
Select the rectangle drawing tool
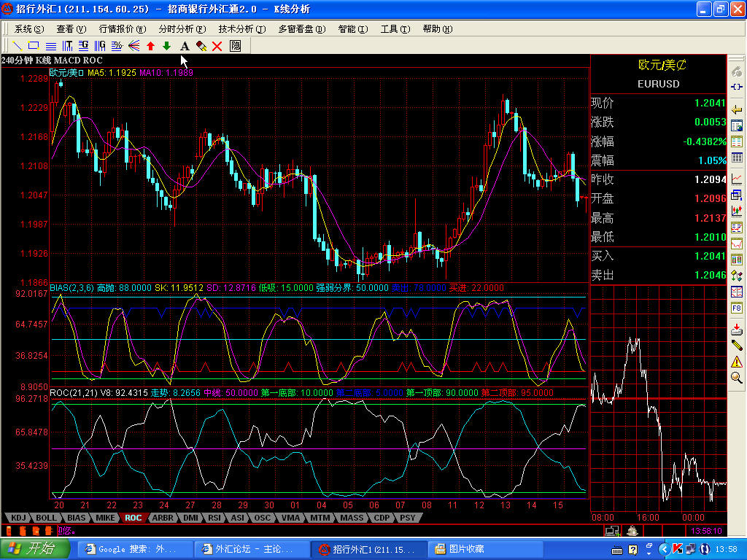pyautogui.click(x=34, y=46)
